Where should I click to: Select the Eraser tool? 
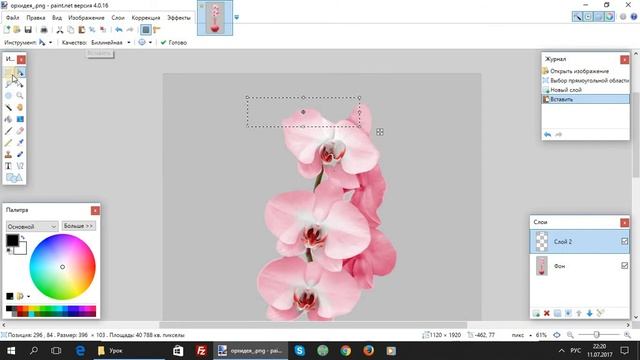coord(20,131)
